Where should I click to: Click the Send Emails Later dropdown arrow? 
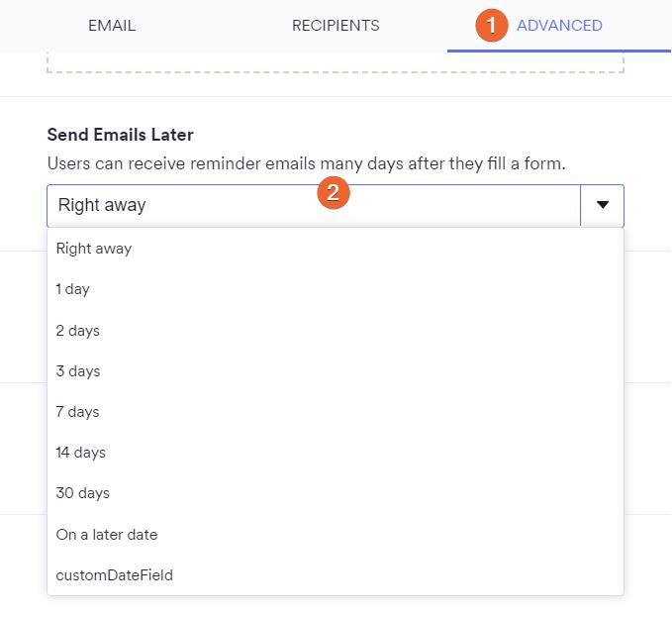(602, 205)
